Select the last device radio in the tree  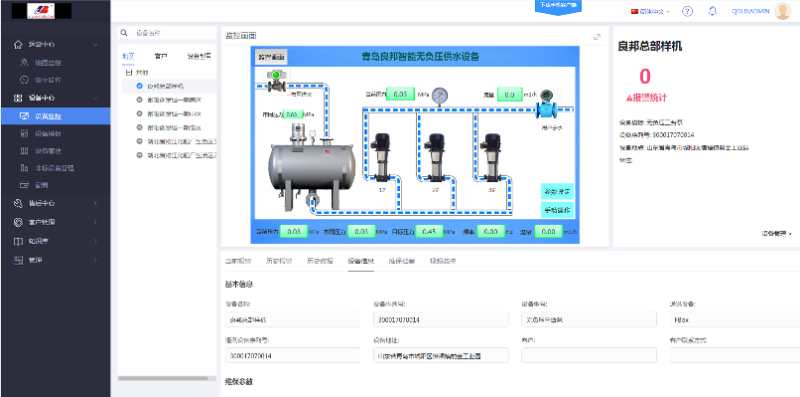[139, 155]
